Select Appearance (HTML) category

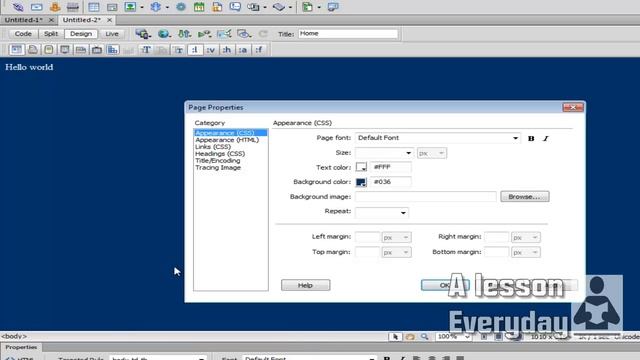point(227,140)
